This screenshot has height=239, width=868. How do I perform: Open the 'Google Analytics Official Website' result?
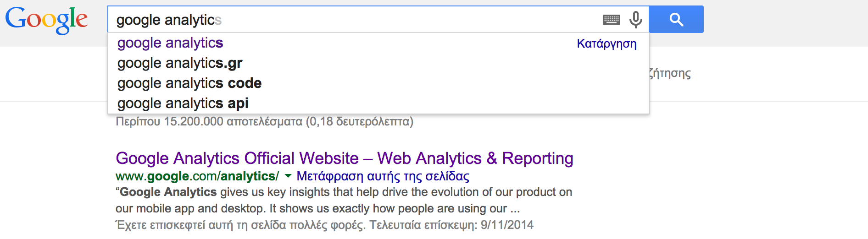click(x=344, y=158)
